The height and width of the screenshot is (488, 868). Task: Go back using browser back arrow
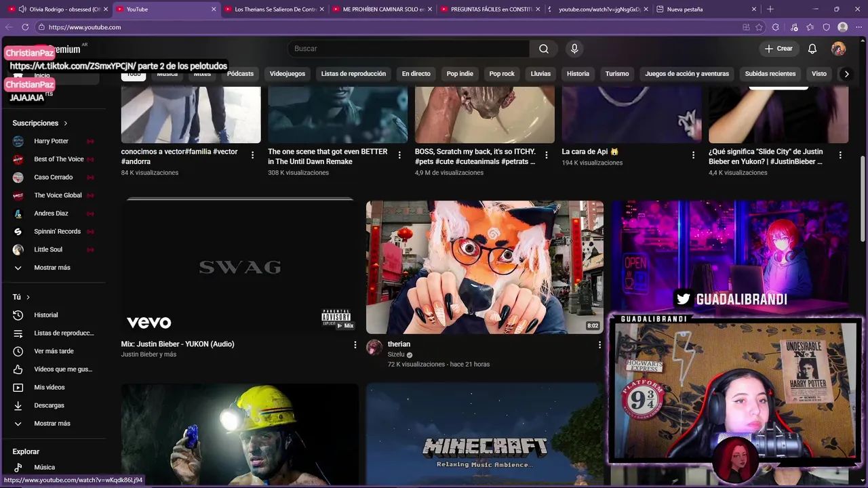9,27
